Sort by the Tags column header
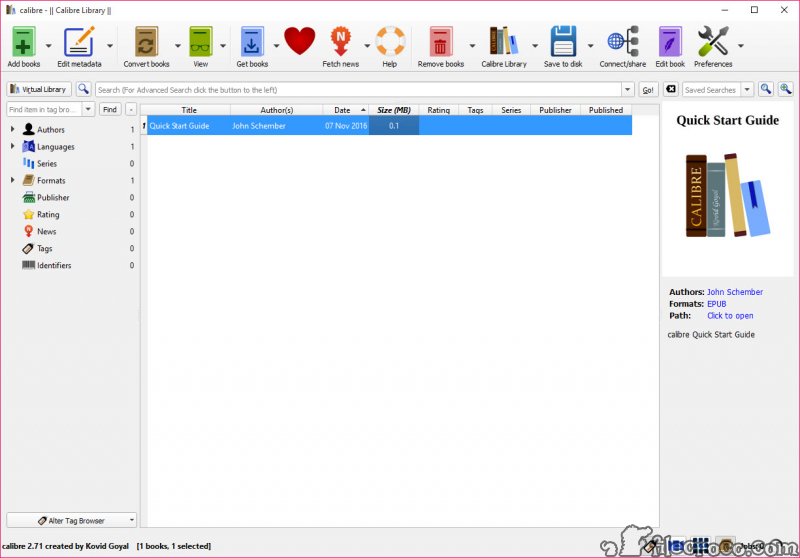Screen dimensions: 800x558 point(475,110)
